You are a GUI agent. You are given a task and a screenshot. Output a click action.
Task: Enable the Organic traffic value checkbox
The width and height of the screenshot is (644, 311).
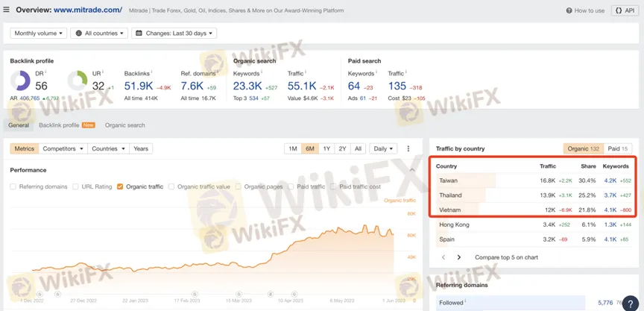point(171,186)
